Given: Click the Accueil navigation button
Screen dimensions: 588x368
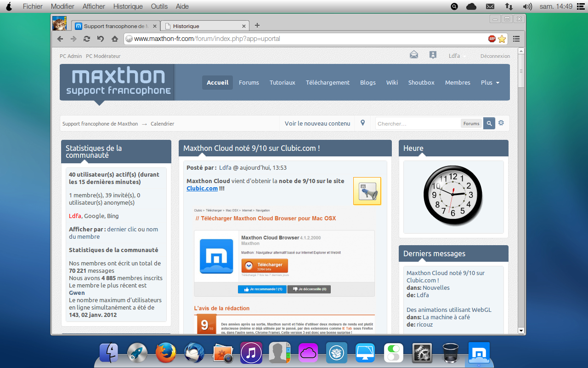Looking at the screenshot, I should 217,83.
